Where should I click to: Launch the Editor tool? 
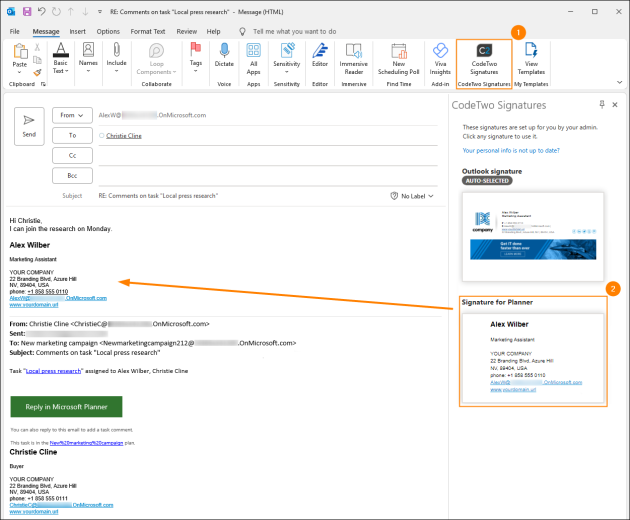click(x=320, y=55)
